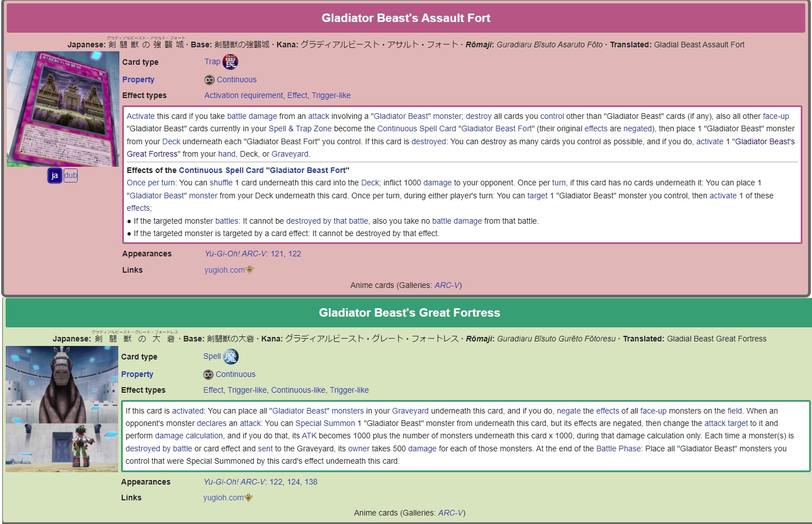812x524 pixels.
Task: Click the Spell card type icon
Action: 231,357
